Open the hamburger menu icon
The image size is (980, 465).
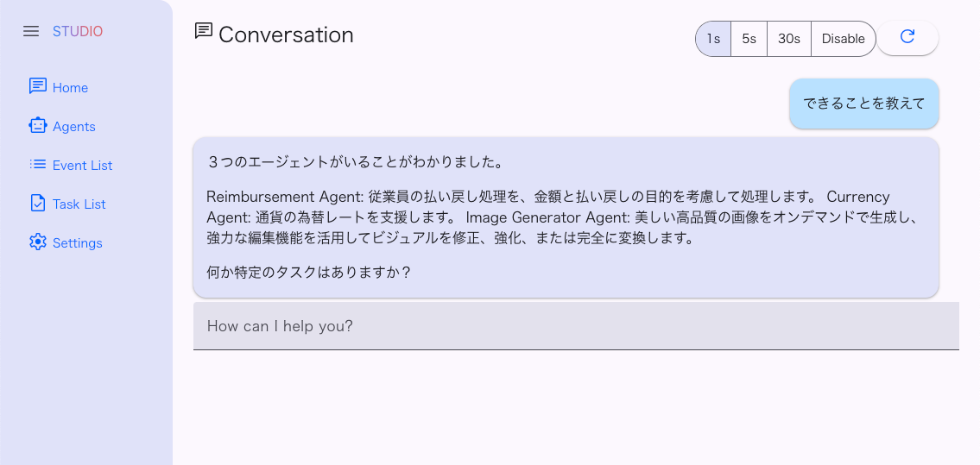click(30, 31)
